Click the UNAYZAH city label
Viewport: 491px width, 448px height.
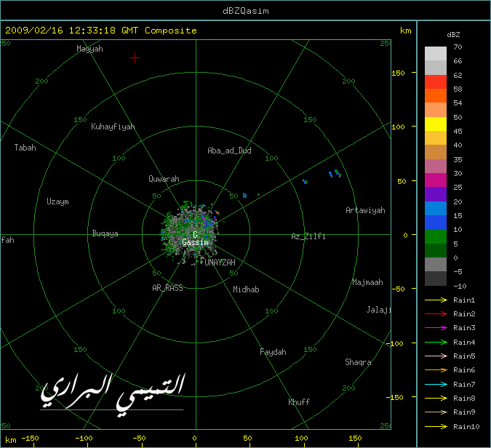pos(220,263)
